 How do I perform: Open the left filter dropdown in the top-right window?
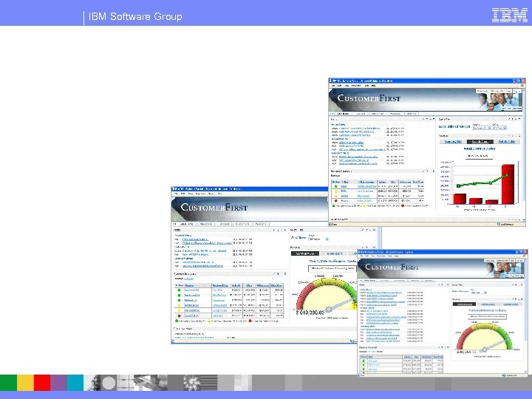pyautogui.click(x=482, y=128)
